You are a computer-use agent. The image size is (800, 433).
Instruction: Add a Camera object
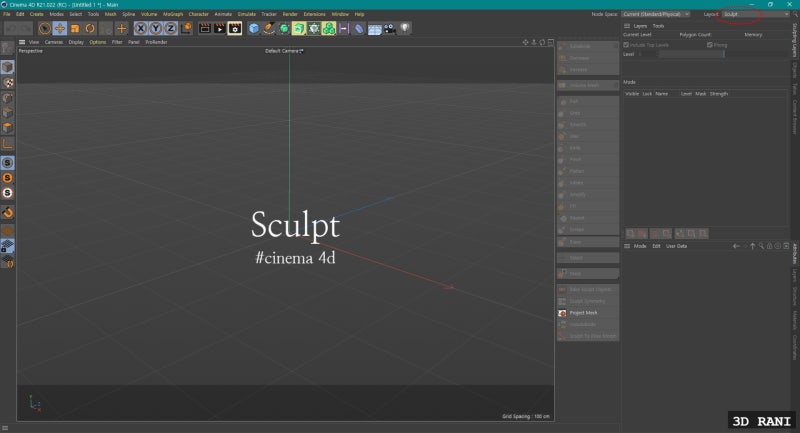[x=390, y=29]
